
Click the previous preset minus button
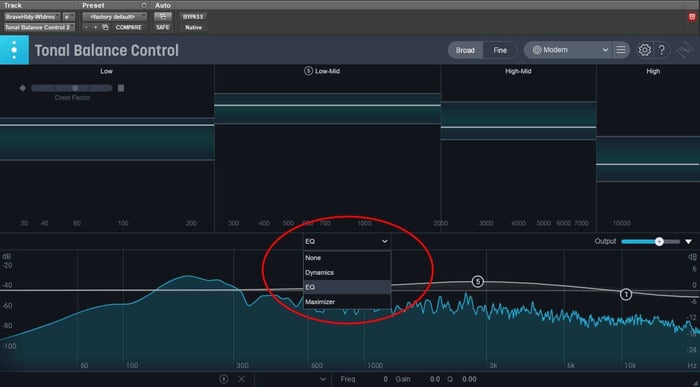(87, 27)
